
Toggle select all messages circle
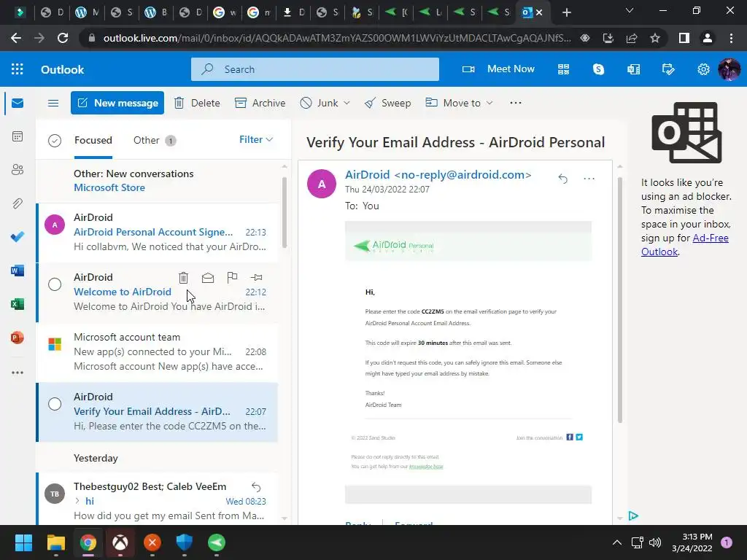[55, 141]
